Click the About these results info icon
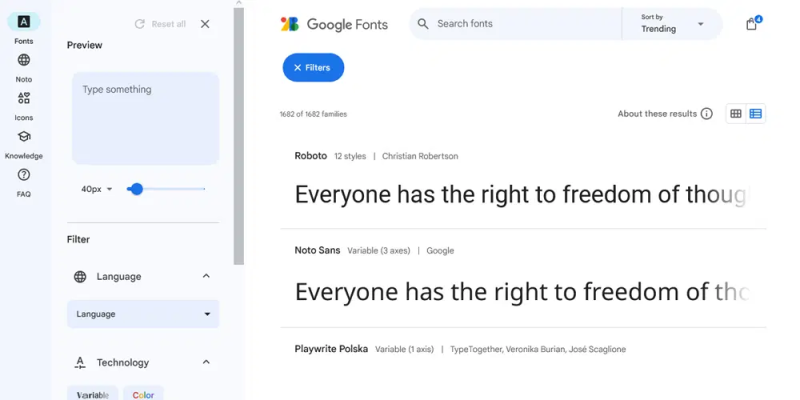800x400 pixels. coord(707,114)
